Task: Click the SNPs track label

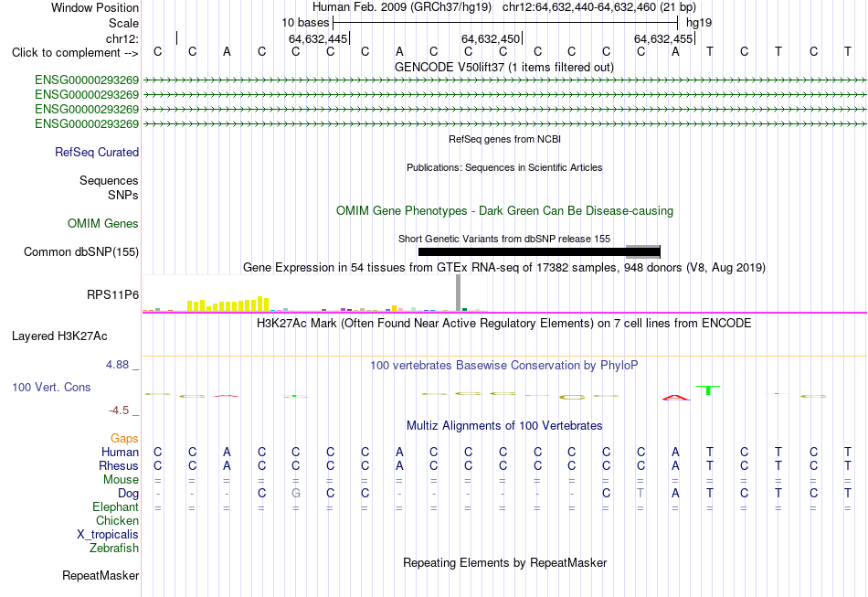Action: tap(123, 195)
